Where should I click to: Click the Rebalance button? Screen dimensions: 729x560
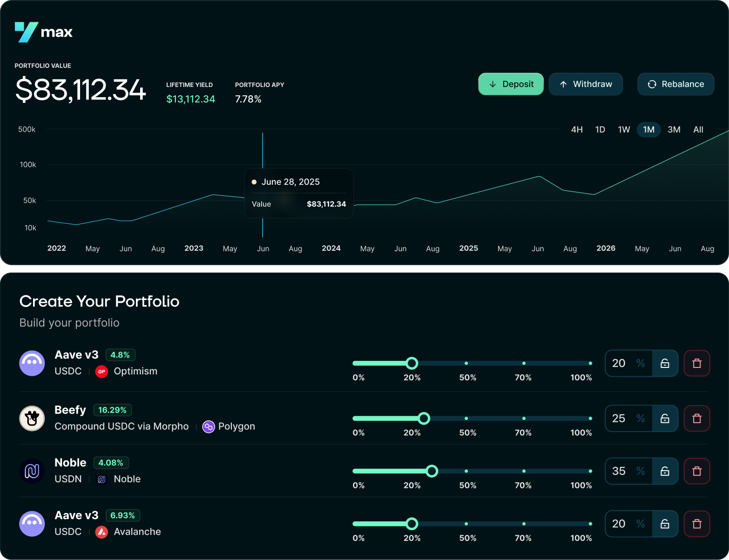pyautogui.click(x=675, y=84)
